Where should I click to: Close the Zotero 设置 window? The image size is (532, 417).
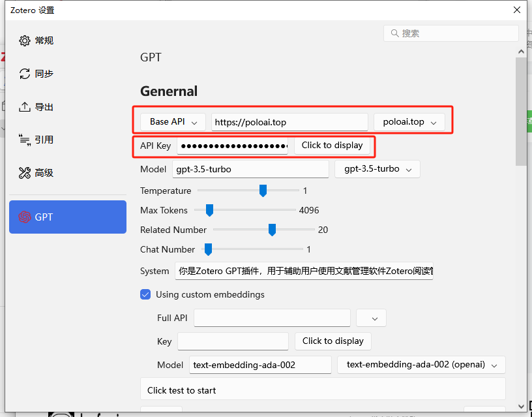click(x=517, y=10)
